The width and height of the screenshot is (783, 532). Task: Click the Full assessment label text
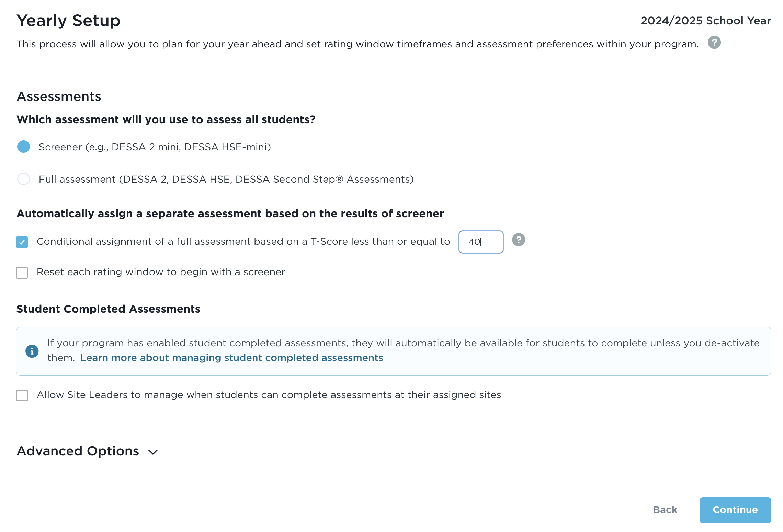226,179
